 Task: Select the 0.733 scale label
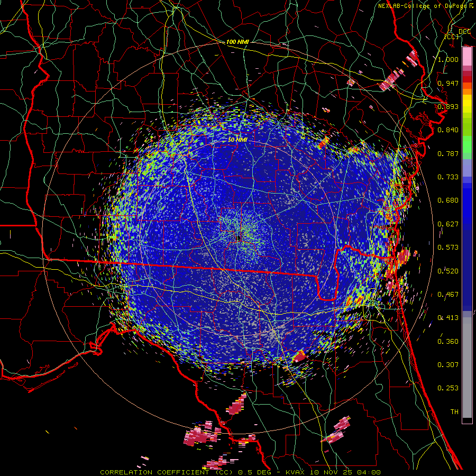coord(448,177)
